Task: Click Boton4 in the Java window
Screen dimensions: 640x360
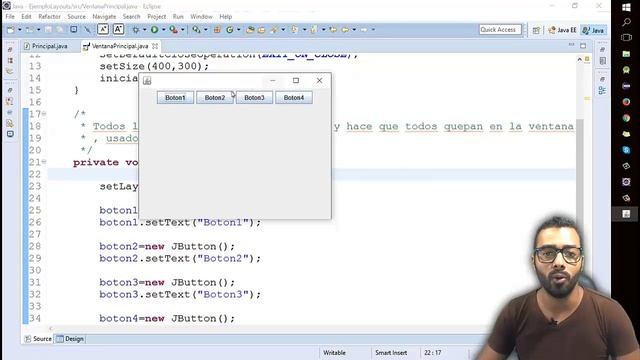Action: click(x=294, y=98)
